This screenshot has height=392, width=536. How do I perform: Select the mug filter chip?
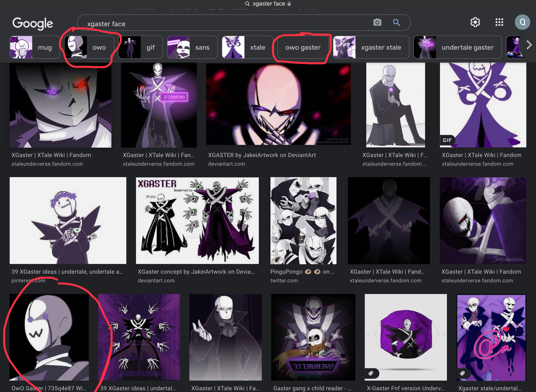pos(35,47)
